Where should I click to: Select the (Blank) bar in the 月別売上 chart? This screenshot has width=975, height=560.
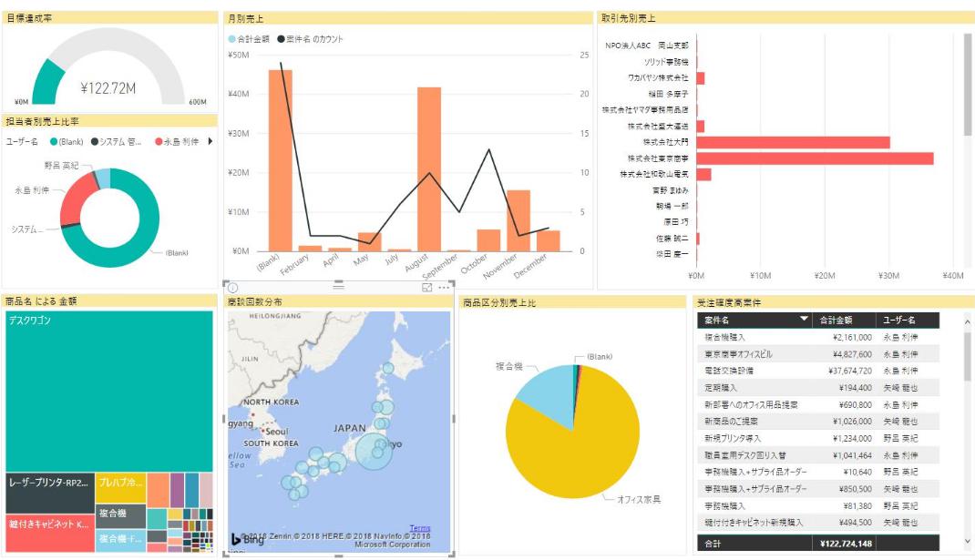tap(281, 160)
